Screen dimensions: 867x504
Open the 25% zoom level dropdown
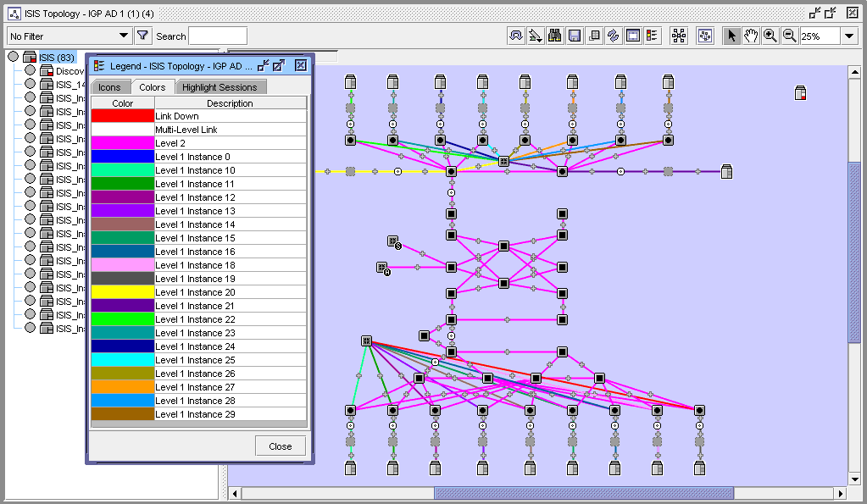tap(848, 36)
